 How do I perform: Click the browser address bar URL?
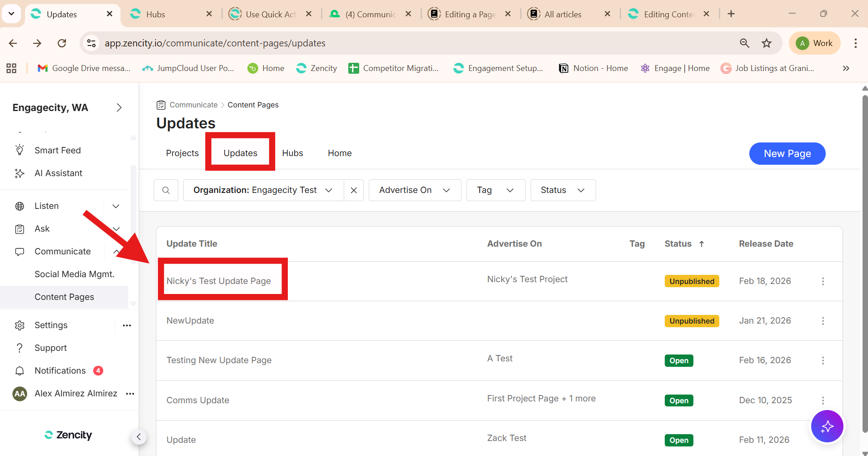[x=215, y=43]
